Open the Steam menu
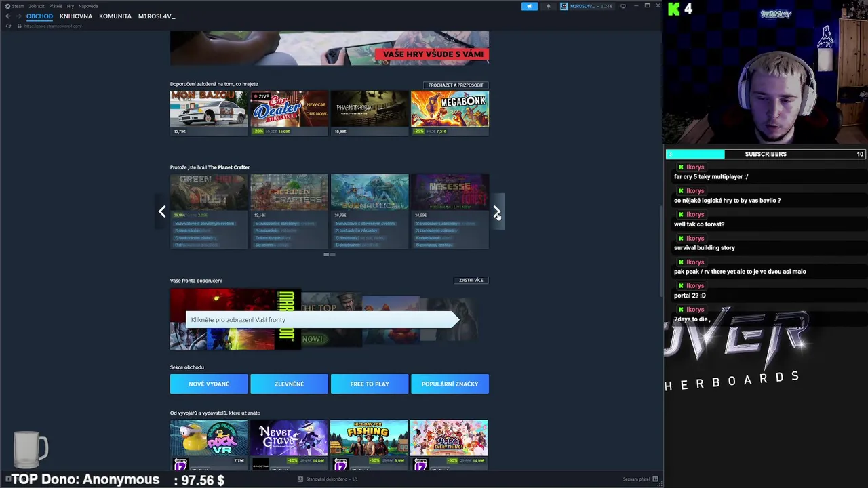The image size is (868, 488). point(15,6)
